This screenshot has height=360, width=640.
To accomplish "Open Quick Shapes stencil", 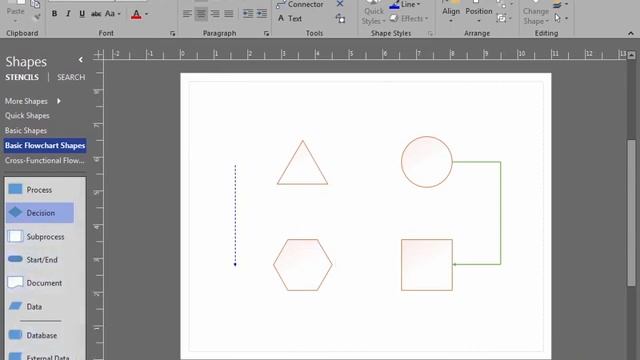I will pyautogui.click(x=27, y=116).
